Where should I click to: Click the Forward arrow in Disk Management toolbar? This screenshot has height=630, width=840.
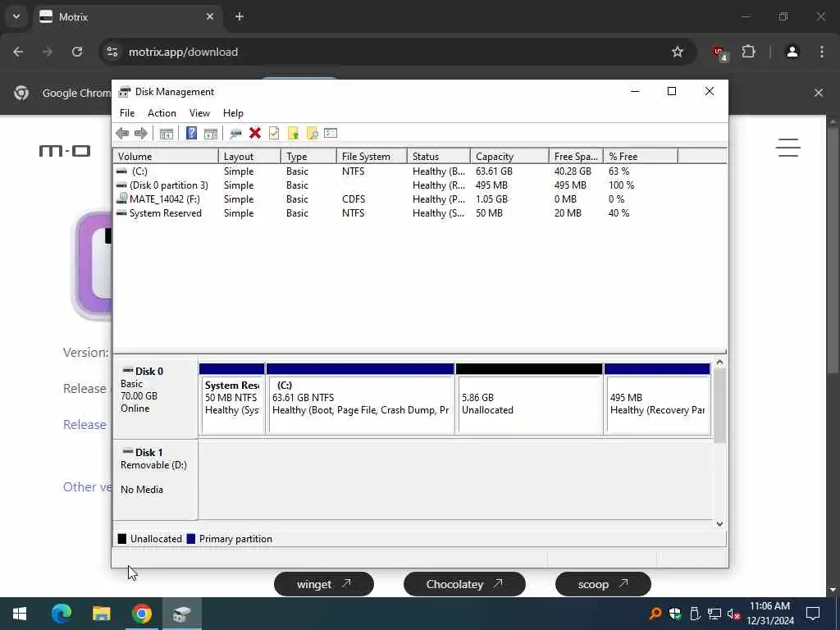141,134
